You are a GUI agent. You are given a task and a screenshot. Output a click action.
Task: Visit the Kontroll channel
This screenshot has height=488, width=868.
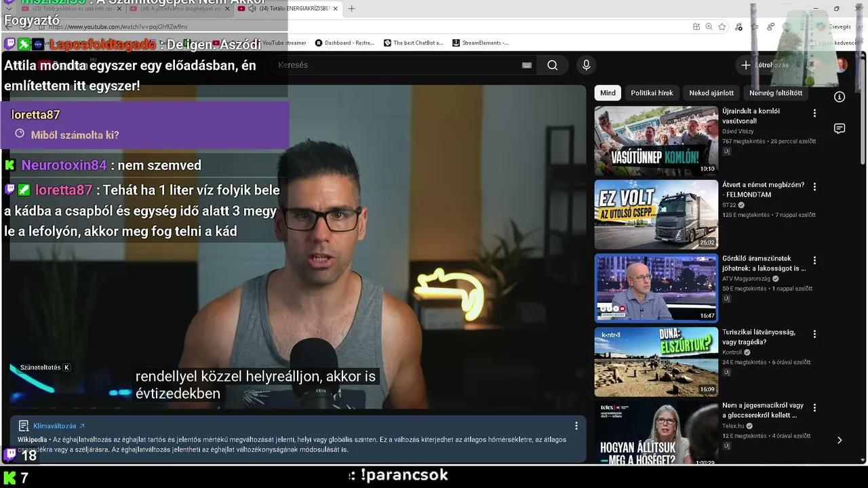coord(732,352)
